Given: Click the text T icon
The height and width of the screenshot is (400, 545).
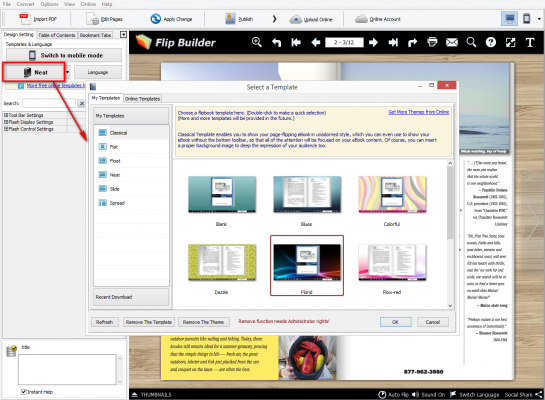Looking at the screenshot, I should 530,42.
